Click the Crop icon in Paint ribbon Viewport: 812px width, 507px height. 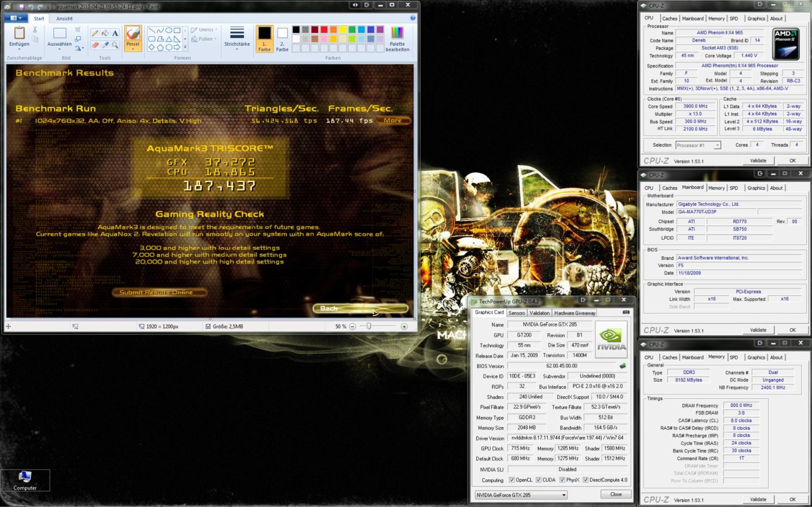[78, 29]
